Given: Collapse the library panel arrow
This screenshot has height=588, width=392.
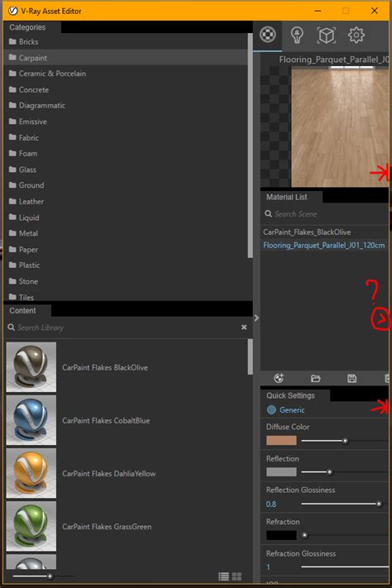Looking at the screenshot, I should pos(256,318).
